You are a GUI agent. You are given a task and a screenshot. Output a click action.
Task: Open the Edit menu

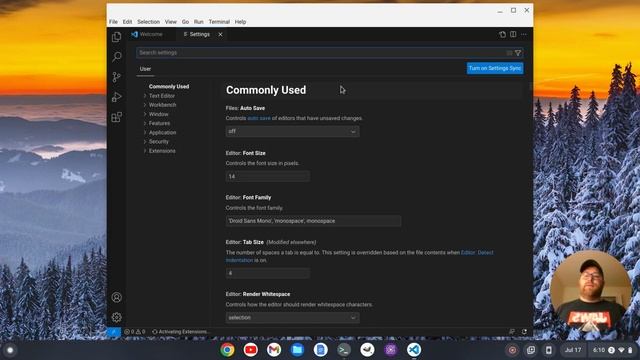tap(127, 22)
